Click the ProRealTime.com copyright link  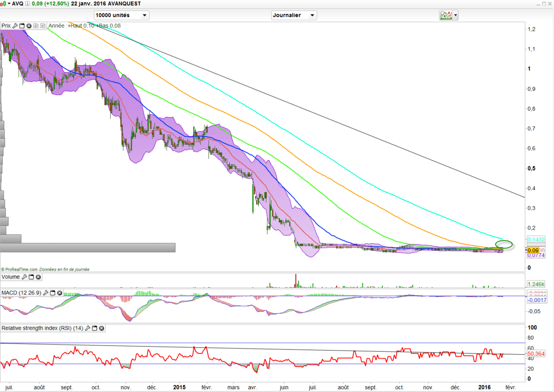[x=18, y=269]
